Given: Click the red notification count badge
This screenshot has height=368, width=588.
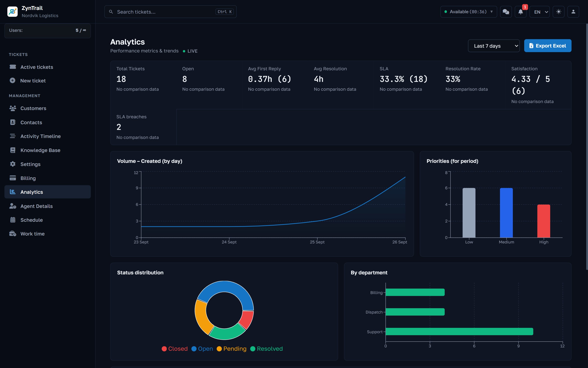Looking at the screenshot, I should point(525,7).
